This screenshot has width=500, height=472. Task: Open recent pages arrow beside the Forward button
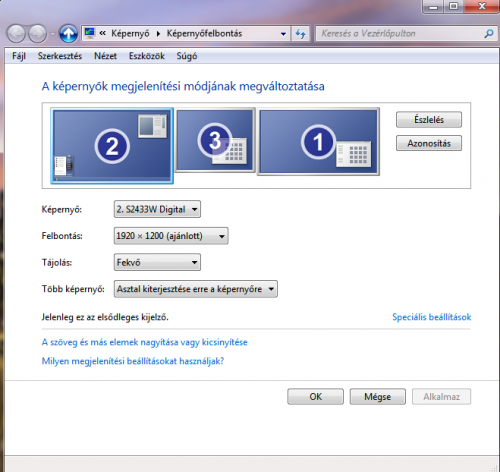click(x=53, y=34)
